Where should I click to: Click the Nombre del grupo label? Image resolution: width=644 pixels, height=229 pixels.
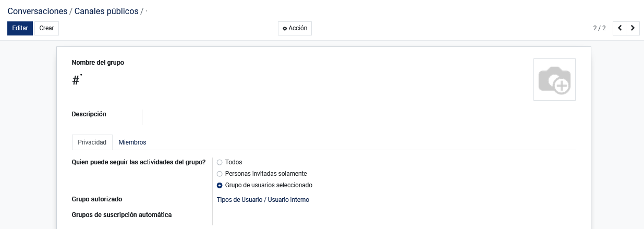click(98, 63)
